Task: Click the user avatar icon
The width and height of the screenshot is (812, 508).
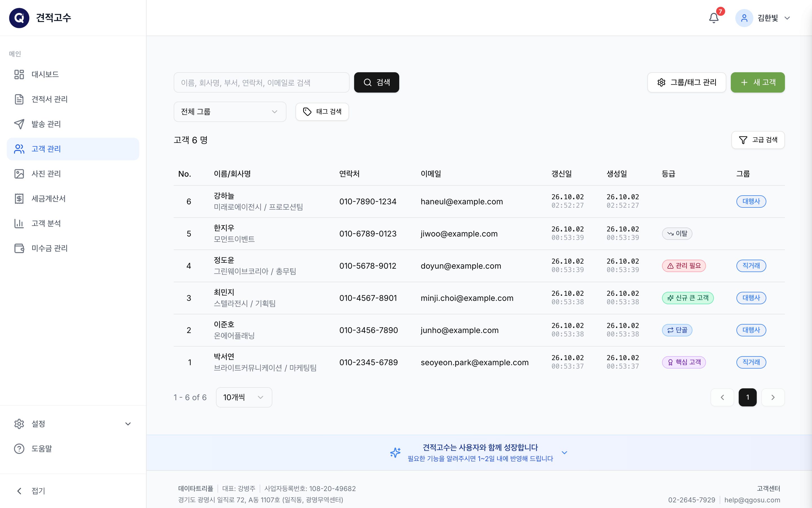Action: tap(744, 18)
